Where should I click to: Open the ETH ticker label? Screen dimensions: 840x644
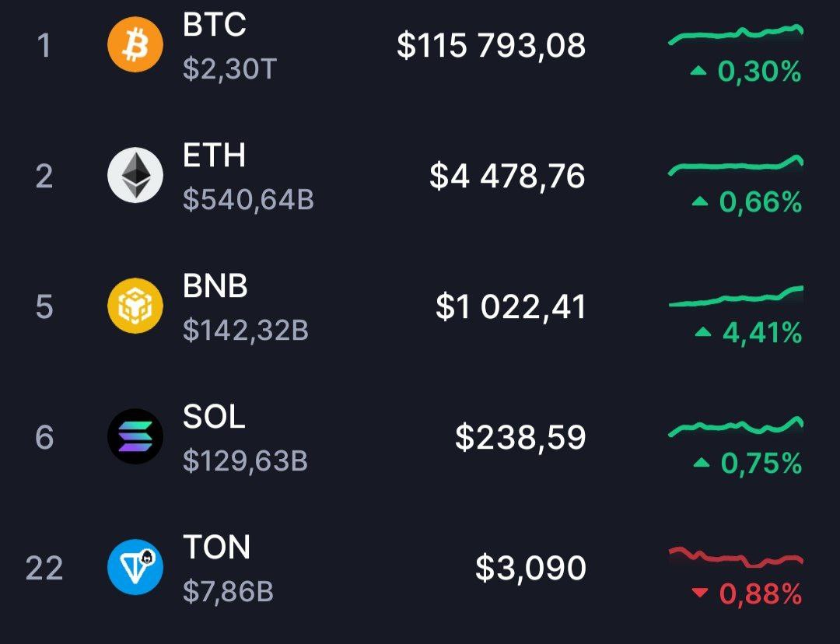tap(214, 156)
